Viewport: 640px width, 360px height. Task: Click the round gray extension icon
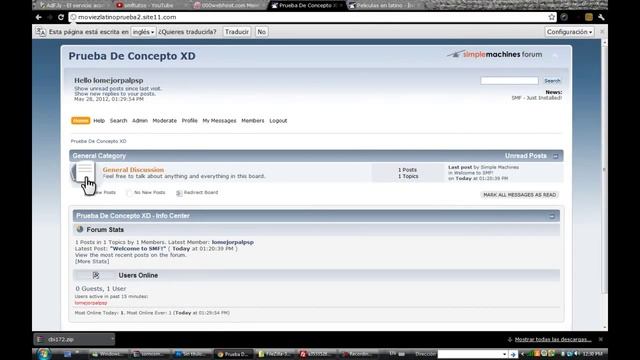coord(564,17)
